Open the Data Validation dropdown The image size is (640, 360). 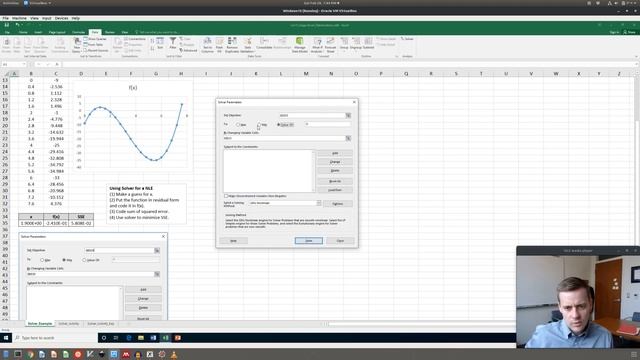point(247,44)
